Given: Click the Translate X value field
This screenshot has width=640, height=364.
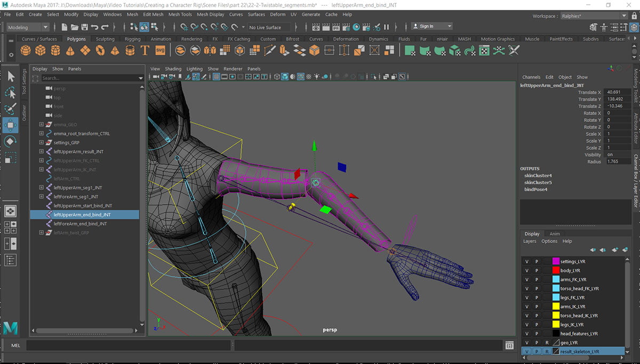Looking at the screenshot, I should tap(618, 92).
